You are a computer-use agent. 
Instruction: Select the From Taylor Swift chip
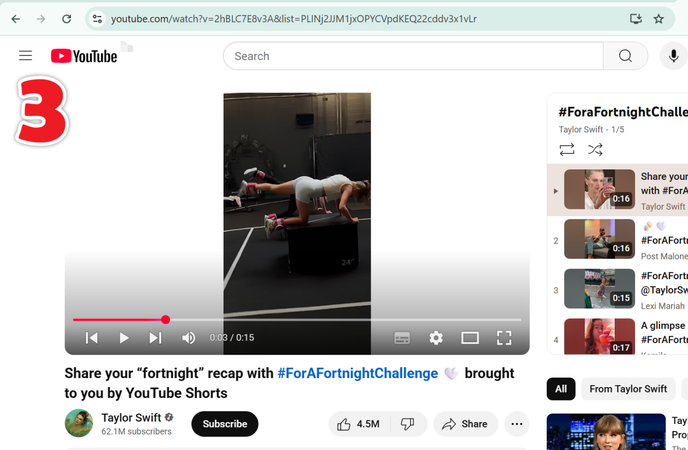pos(628,389)
